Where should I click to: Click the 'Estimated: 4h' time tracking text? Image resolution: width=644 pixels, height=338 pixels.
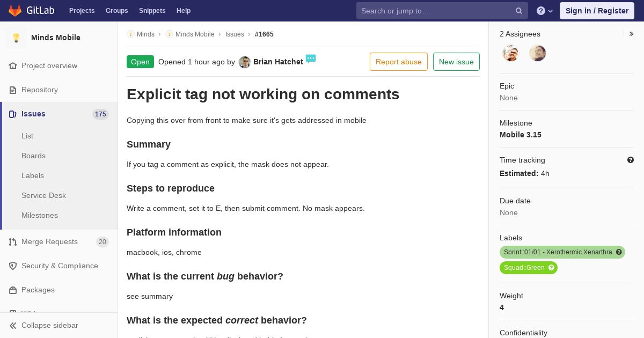pos(524,174)
